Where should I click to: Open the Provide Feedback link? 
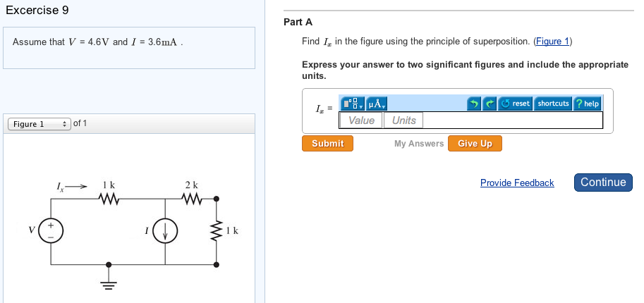[x=517, y=183]
